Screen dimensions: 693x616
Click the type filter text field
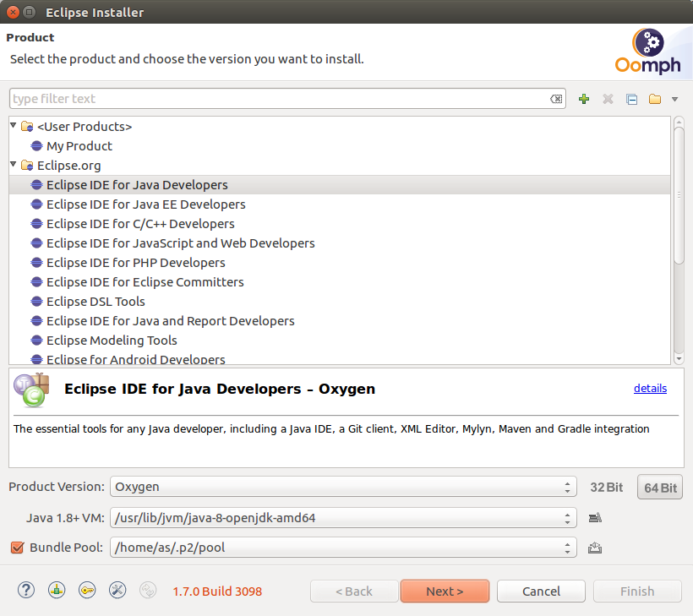tap(279, 99)
